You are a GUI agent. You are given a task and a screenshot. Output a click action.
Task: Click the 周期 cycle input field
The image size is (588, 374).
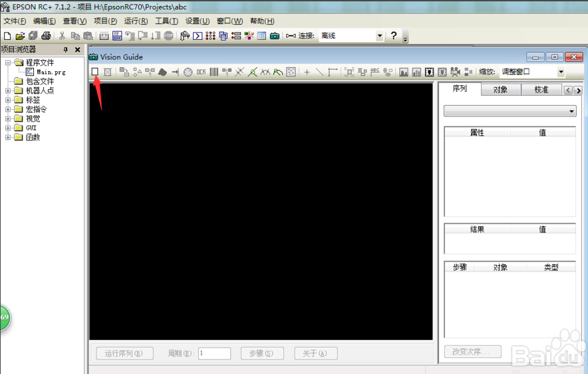[x=214, y=353]
